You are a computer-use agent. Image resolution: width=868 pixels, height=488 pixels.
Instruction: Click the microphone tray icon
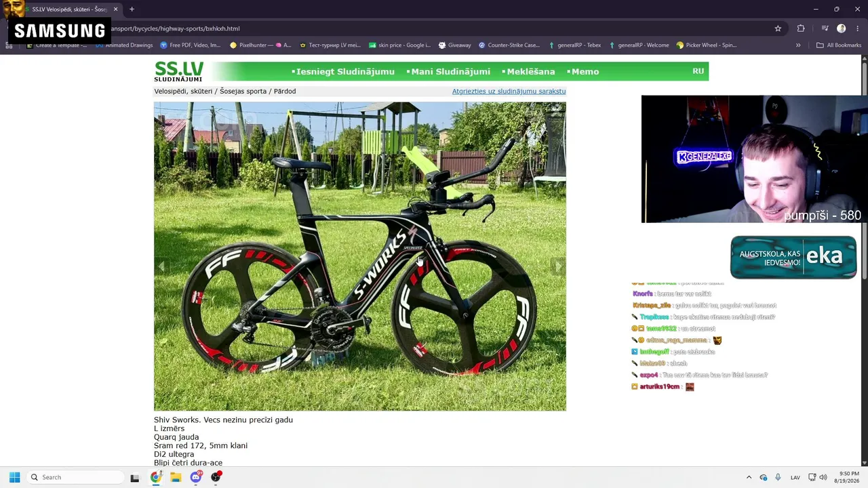pyautogui.click(x=778, y=477)
